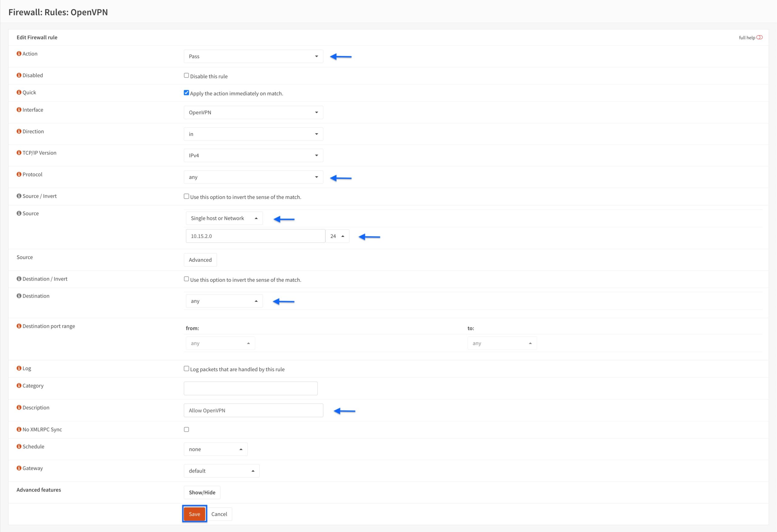The height and width of the screenshot is (532, 777).
Task: Uncheck the Quick apply action checkbox
Action: 186,93
